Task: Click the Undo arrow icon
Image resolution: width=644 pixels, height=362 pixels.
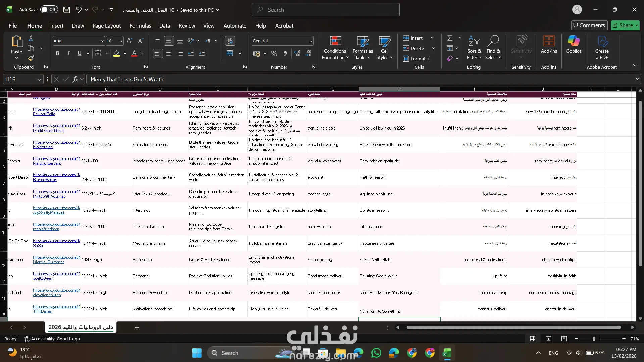Action: [78, 10]
